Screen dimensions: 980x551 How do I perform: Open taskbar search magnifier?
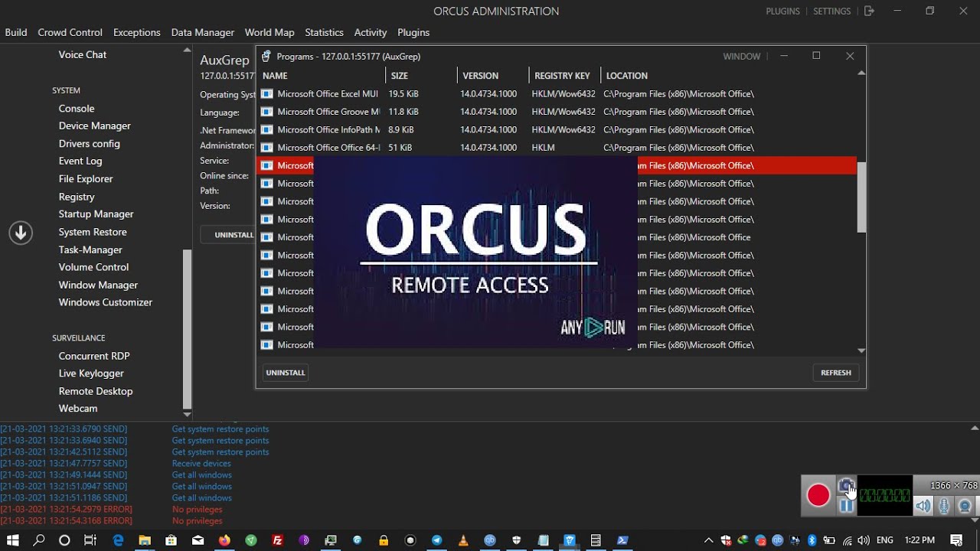[39, 540]
